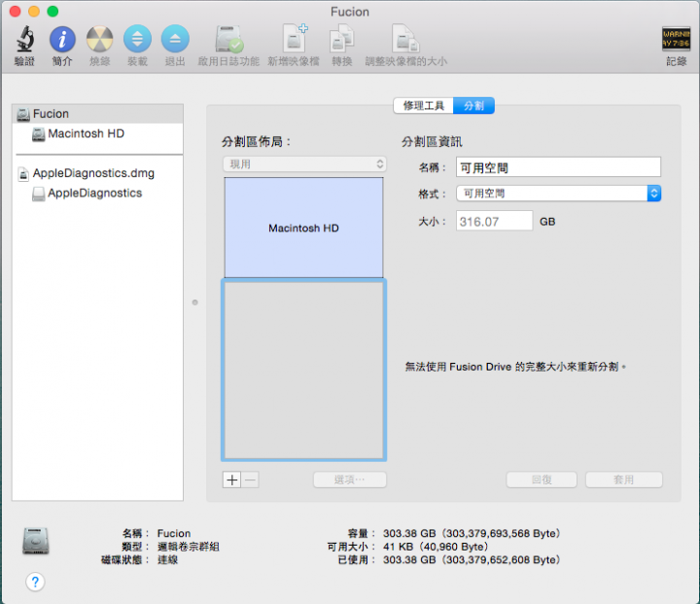
Task: Click the Revert (回復) button
Action: click(542, 480)
